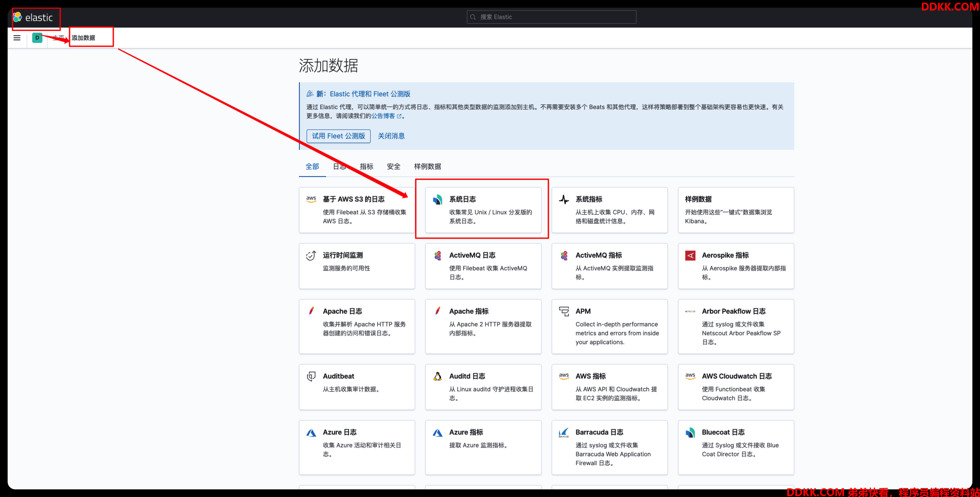
Task: Click the 监测服务的可用性 description
Action: point(346,268)
